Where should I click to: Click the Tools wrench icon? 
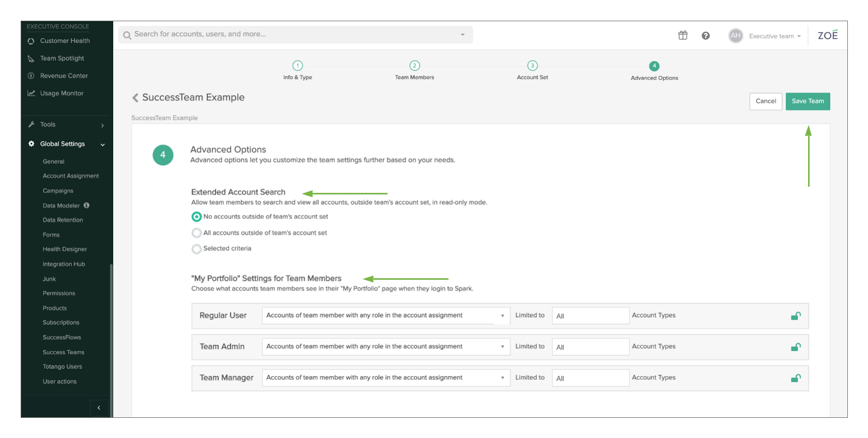click(x=31, y=125)
